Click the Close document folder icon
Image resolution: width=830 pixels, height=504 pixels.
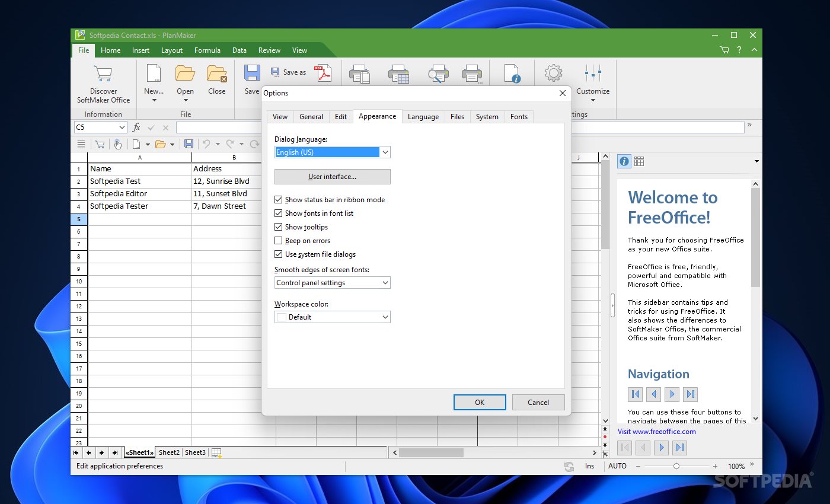216,74
